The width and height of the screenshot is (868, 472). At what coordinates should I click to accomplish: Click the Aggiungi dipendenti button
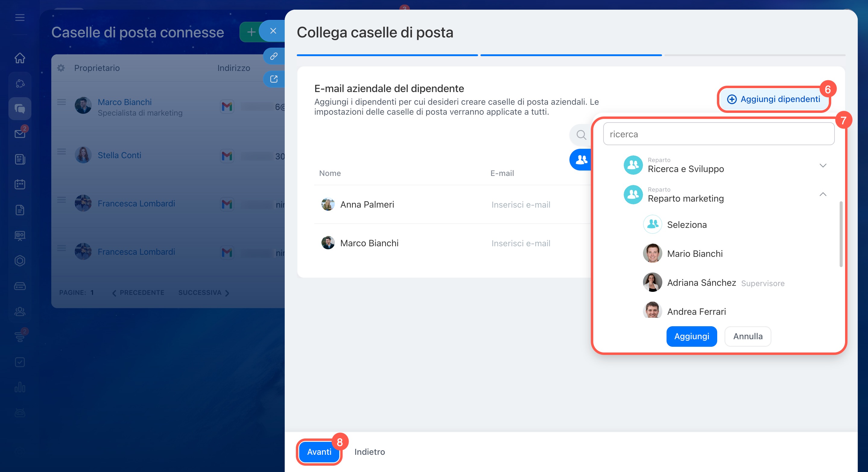(x=773, y=99)
